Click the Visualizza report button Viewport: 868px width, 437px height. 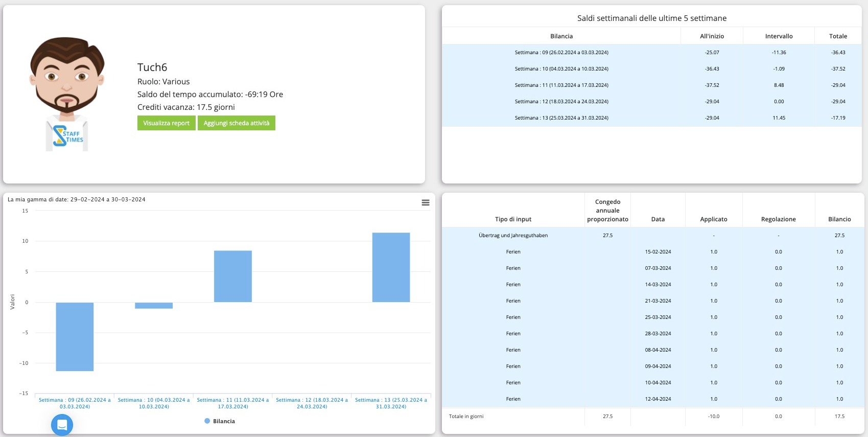[167, 123]
